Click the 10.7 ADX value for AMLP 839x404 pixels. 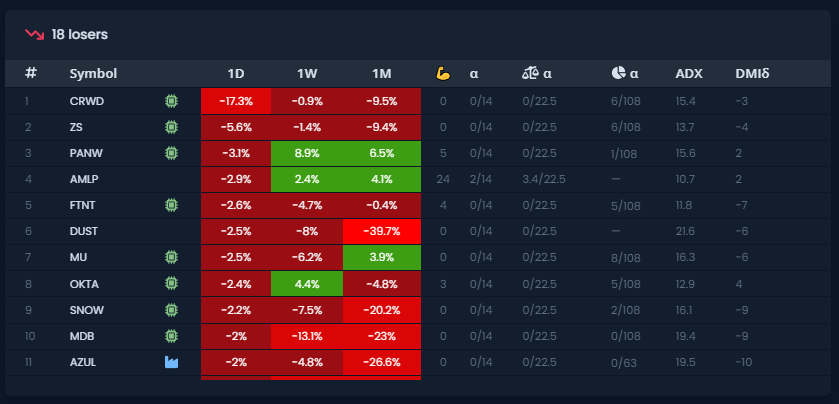tap(685, 179)
